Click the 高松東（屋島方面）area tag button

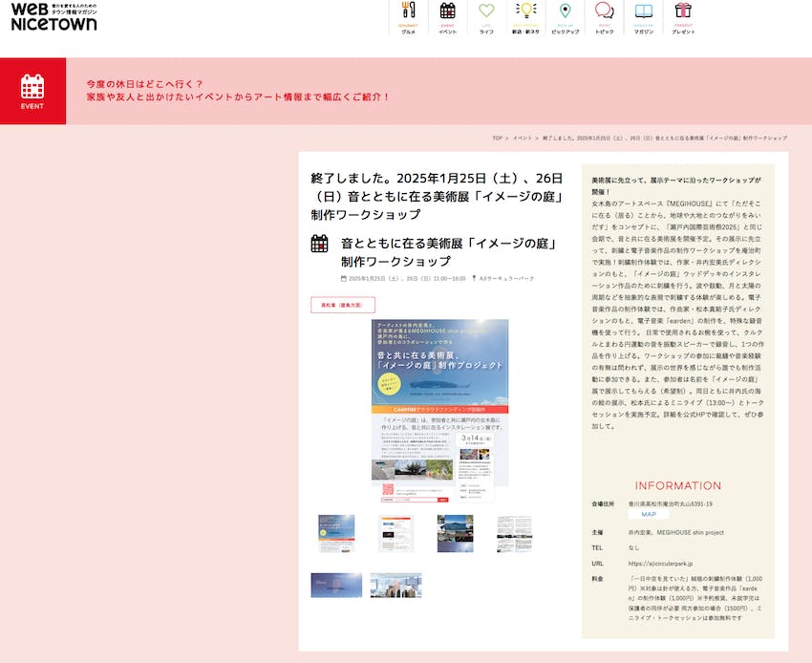click(x=335, y=305)
